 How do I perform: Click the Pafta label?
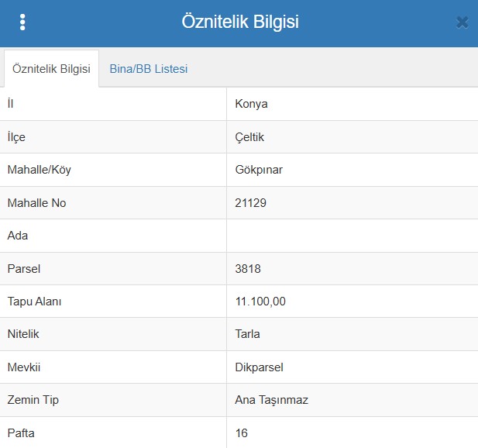click(21, 433)
